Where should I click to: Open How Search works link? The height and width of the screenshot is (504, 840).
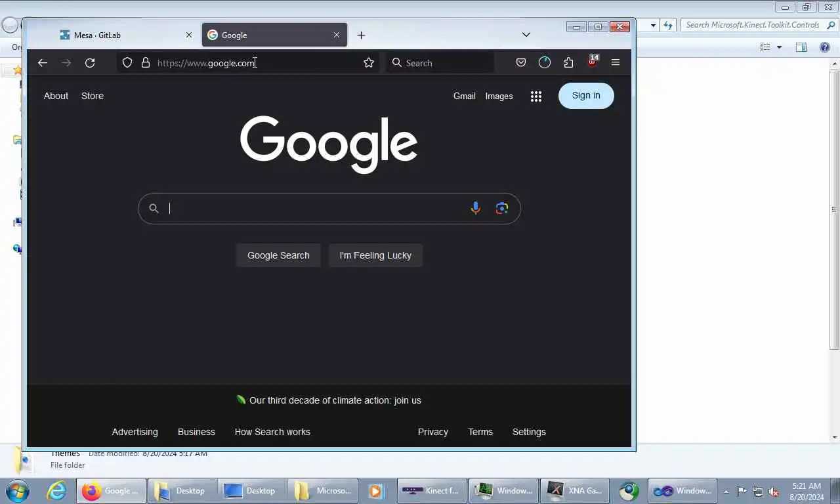coord(272,432)
